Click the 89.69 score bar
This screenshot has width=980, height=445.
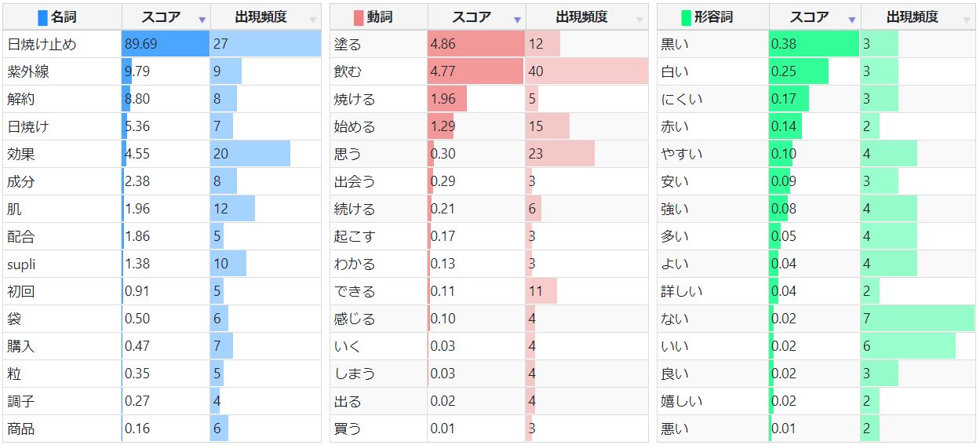coord(166,44)
